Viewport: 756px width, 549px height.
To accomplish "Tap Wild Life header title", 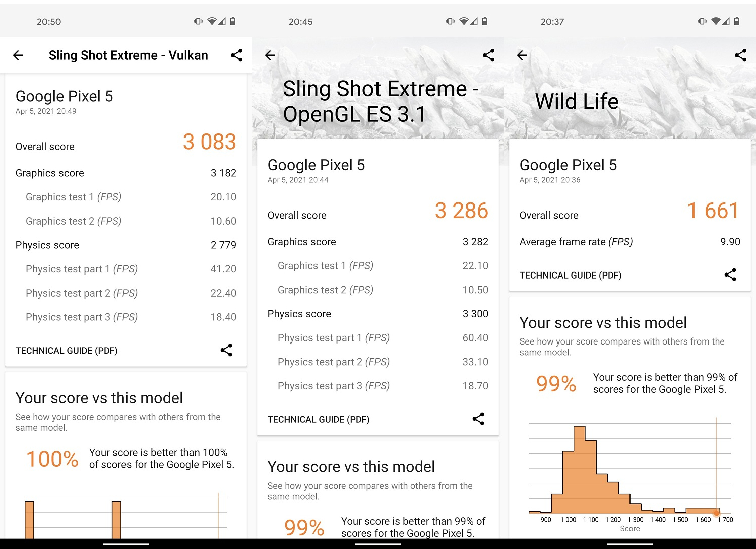I will [x=577, y=101].
